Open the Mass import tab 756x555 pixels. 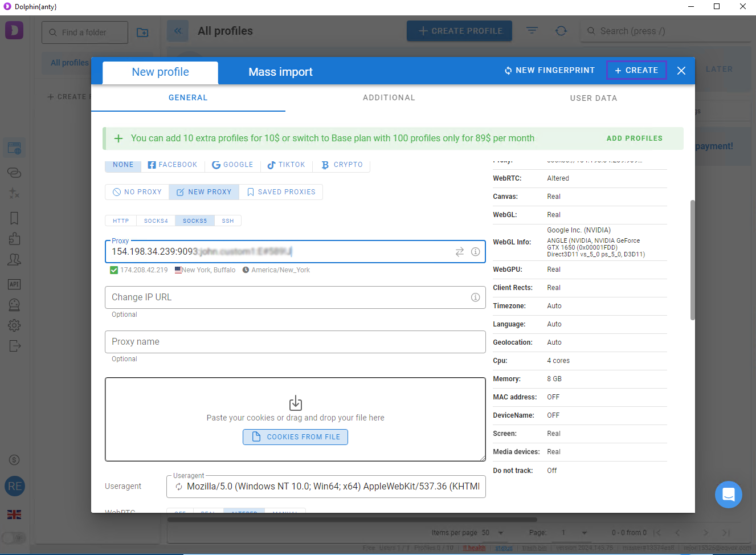[x=280, y=72]
